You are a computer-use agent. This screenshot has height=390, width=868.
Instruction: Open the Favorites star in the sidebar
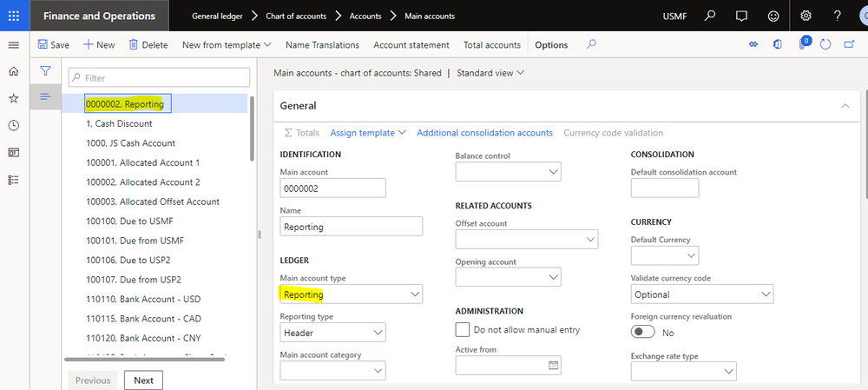(13, 98)
